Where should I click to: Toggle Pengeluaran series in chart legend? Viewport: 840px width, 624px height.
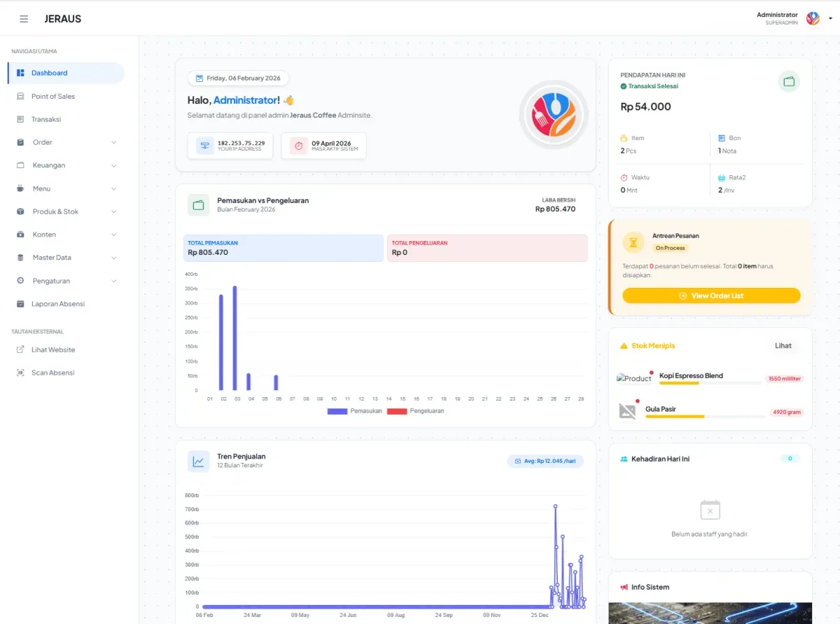point(416,411)
